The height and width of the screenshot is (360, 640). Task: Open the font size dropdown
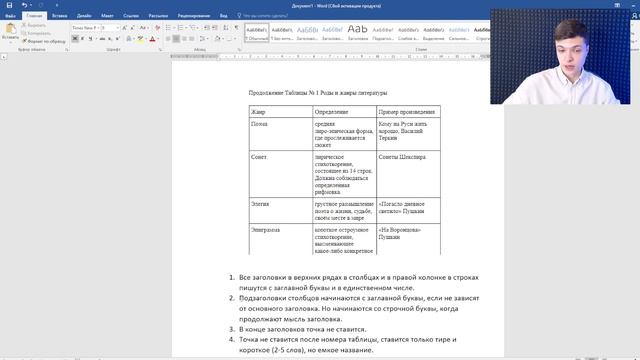coord(118,28)
